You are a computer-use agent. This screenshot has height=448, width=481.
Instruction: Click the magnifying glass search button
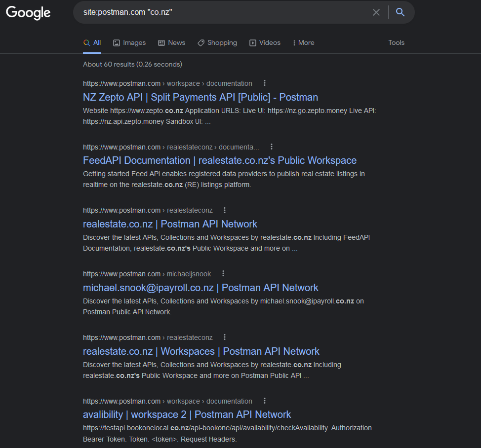[401, 12]
